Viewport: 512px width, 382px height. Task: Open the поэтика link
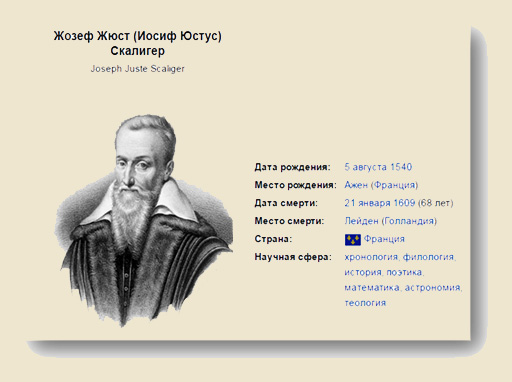pos(404,272)
